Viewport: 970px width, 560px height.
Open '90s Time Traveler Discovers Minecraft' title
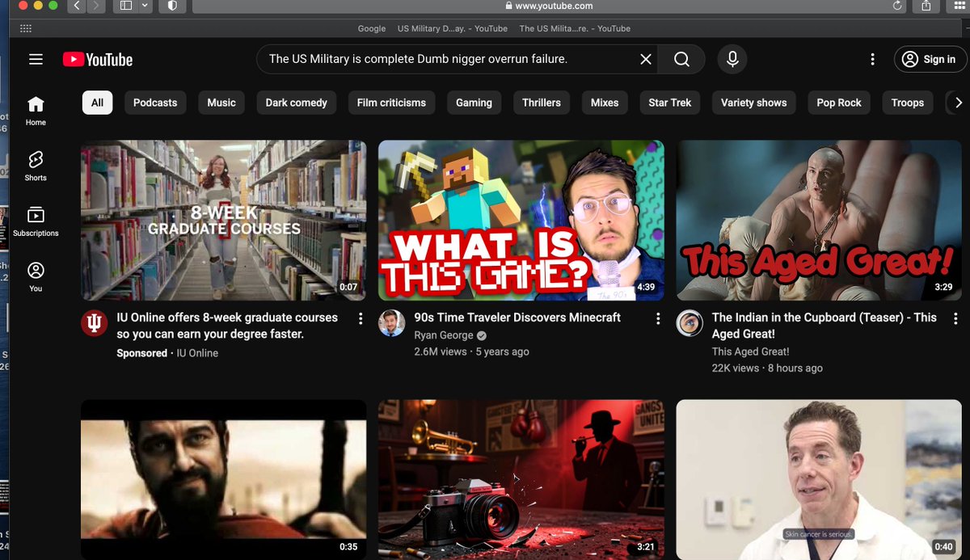click(517, 318)
